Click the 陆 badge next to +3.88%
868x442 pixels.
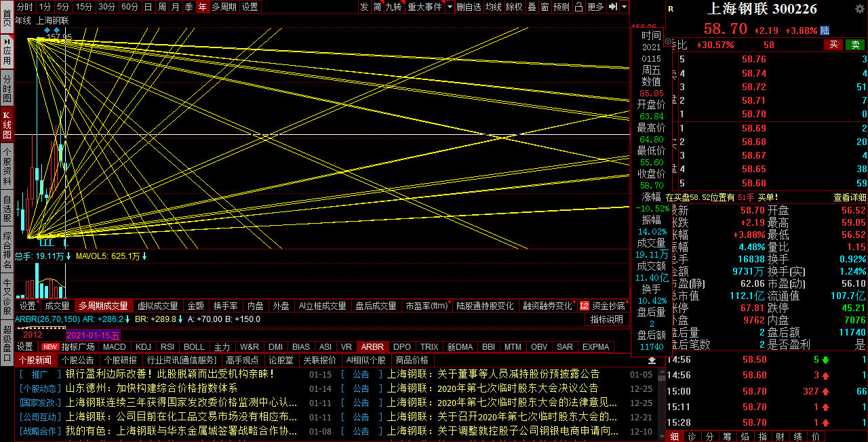825,31
